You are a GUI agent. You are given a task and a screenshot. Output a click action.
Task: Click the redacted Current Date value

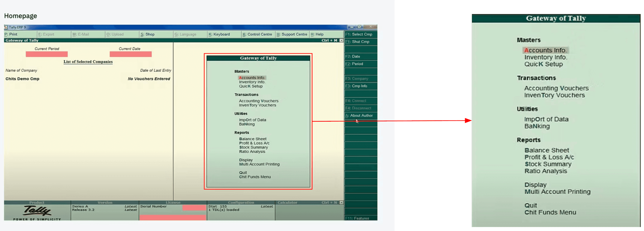[x=131, y=54]
